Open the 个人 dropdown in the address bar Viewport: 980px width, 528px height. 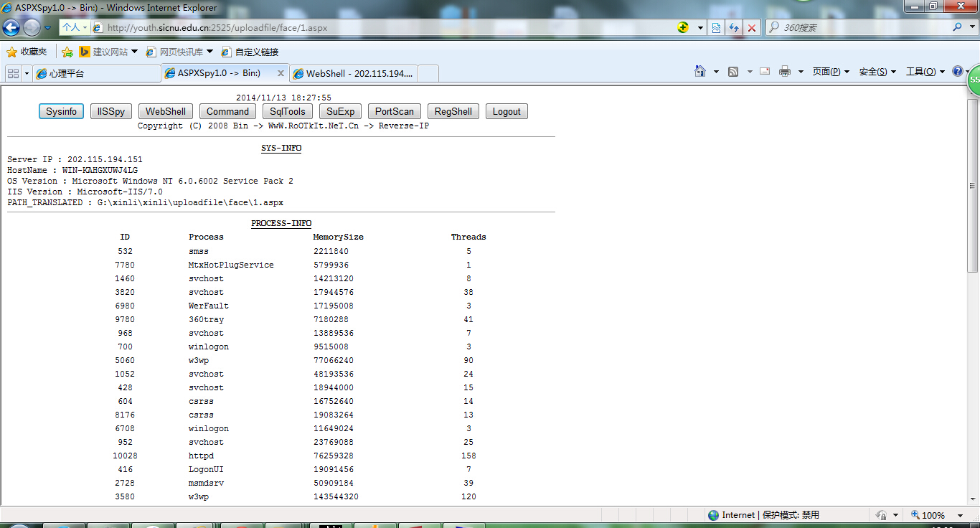pyautogui.click(x=74, y=27)
